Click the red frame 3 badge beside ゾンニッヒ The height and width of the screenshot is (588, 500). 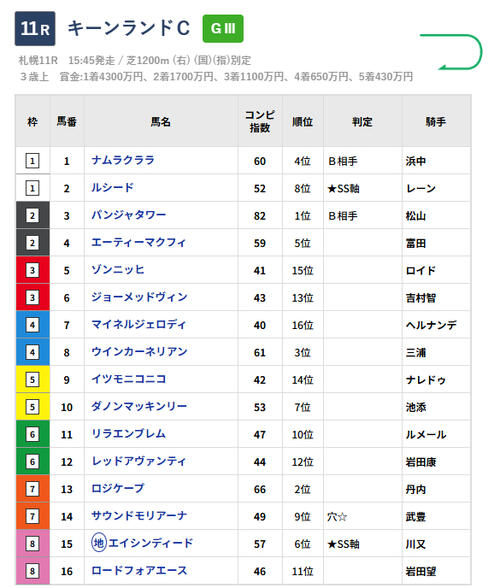tap(32, 270)
